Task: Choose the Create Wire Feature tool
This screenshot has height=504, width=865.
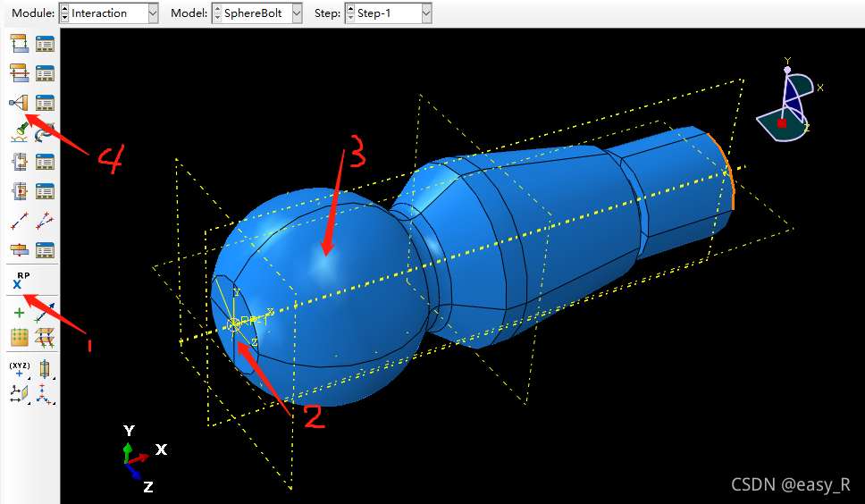Action: pyautogui.click(x=19, y=221)
